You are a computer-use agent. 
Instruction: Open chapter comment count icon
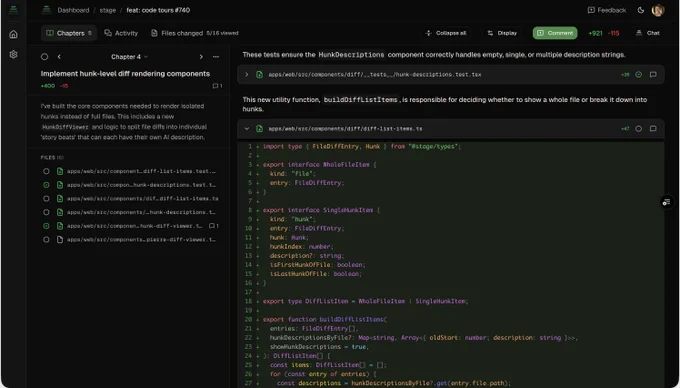(x=217, y=86)
